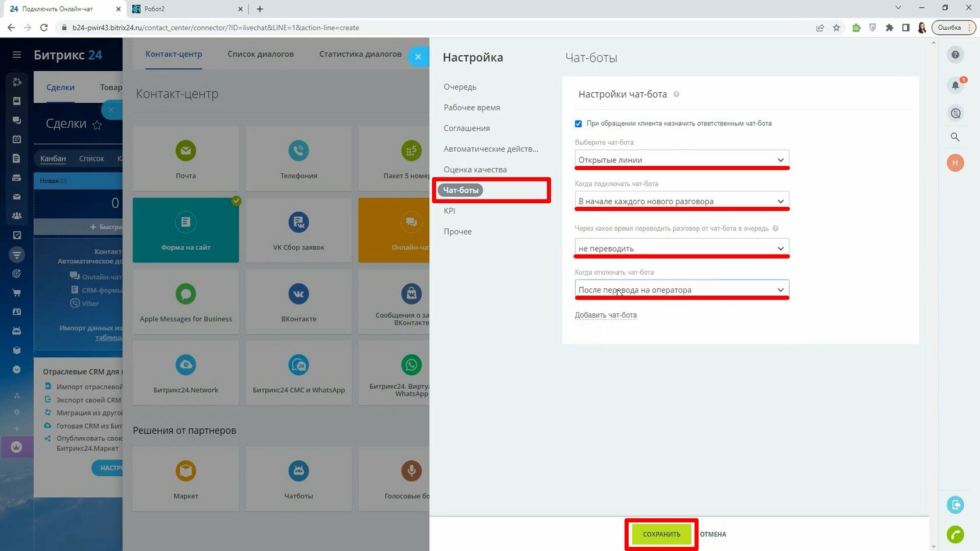The width and height of the screenshot is (980, 551).
Task: Close the Робот2 browser tab
Action: coord(241,9)
